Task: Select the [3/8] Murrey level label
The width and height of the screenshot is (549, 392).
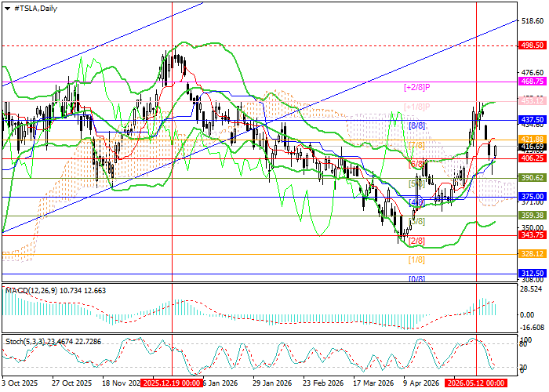Action: pos(416,222)
